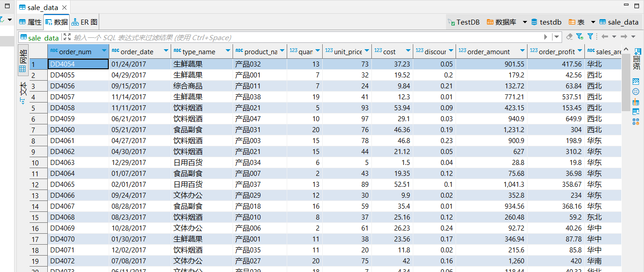
Task: Click the eraser clear-filter icon
Action: (x=569, y=36)
